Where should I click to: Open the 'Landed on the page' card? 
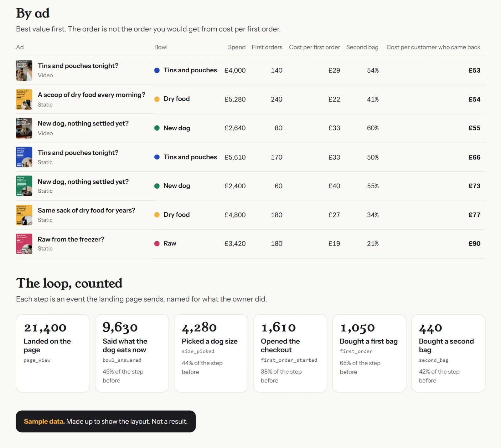[53, 353]
